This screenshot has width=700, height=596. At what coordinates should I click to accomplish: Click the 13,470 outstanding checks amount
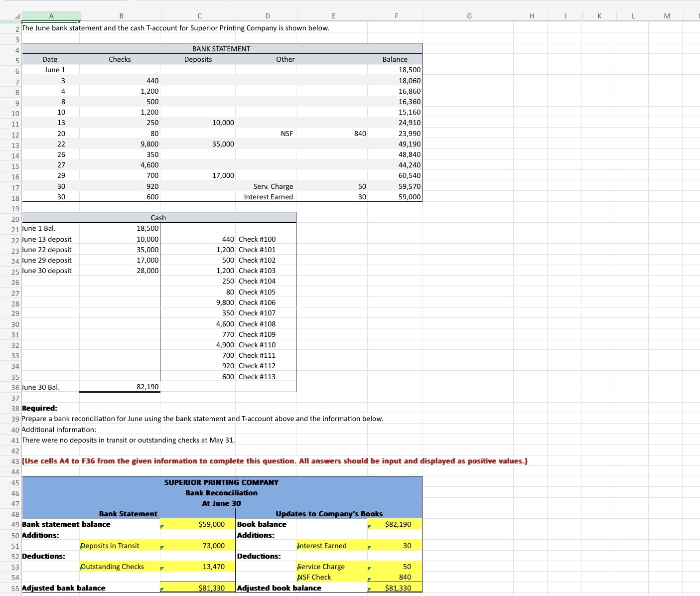(199, 567)
